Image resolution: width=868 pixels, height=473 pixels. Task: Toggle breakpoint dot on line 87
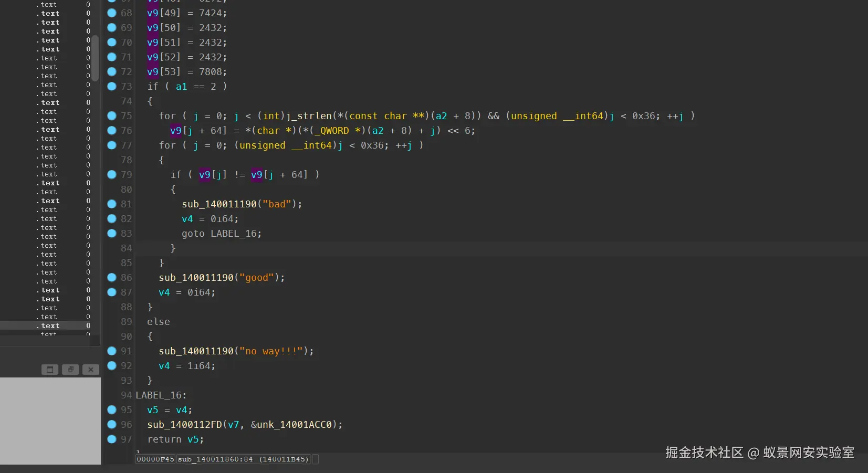coord(112,292)
